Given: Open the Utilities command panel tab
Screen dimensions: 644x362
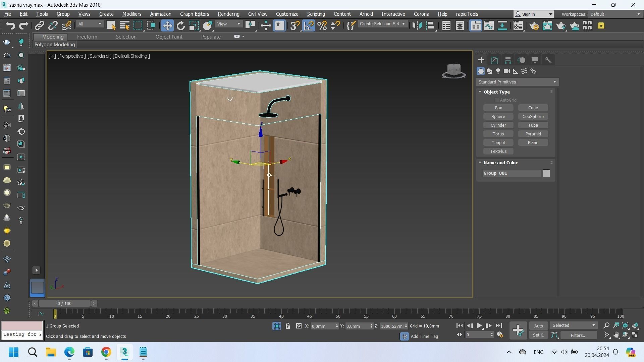Looking at the screenshot, I should 548,60.
